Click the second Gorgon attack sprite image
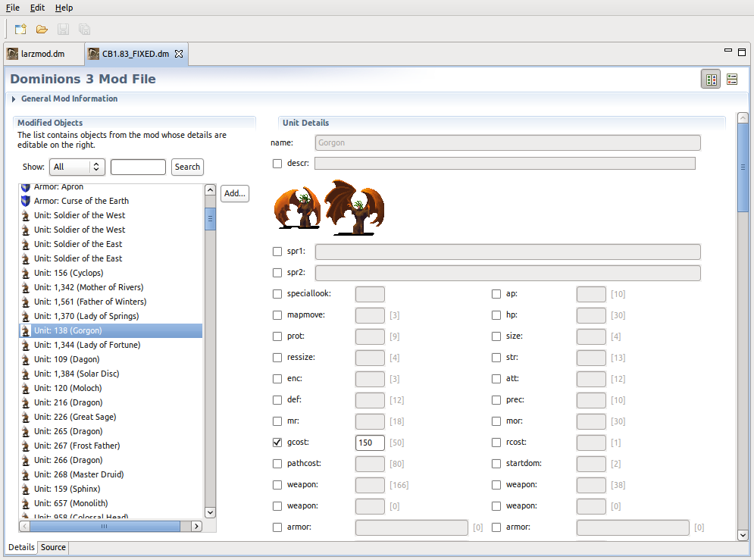 click(x=355, y=207)
